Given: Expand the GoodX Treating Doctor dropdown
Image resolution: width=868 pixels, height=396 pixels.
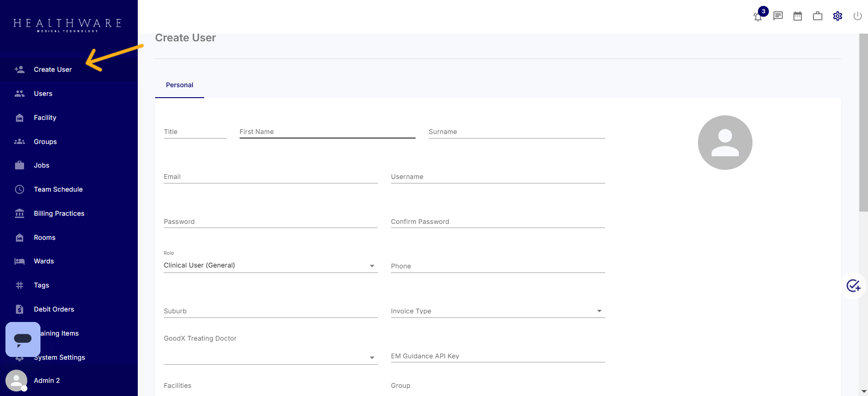Looking at the screenshot, I should [x=270, y=357].
